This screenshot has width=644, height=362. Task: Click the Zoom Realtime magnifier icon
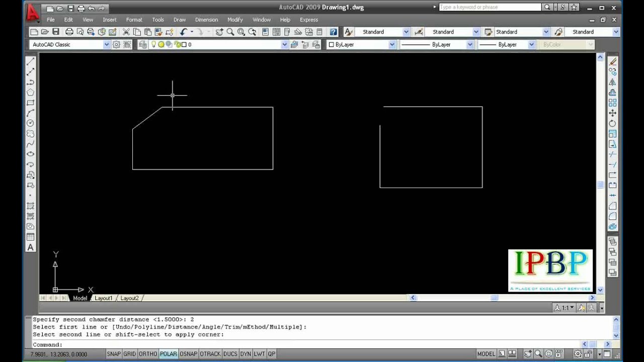click(230, 32)
